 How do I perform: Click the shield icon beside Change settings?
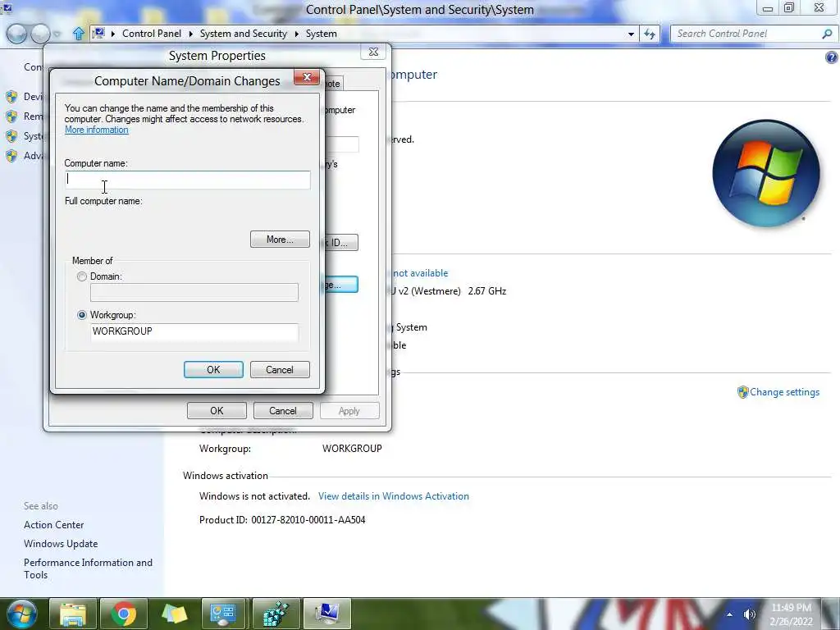point(742,392)
